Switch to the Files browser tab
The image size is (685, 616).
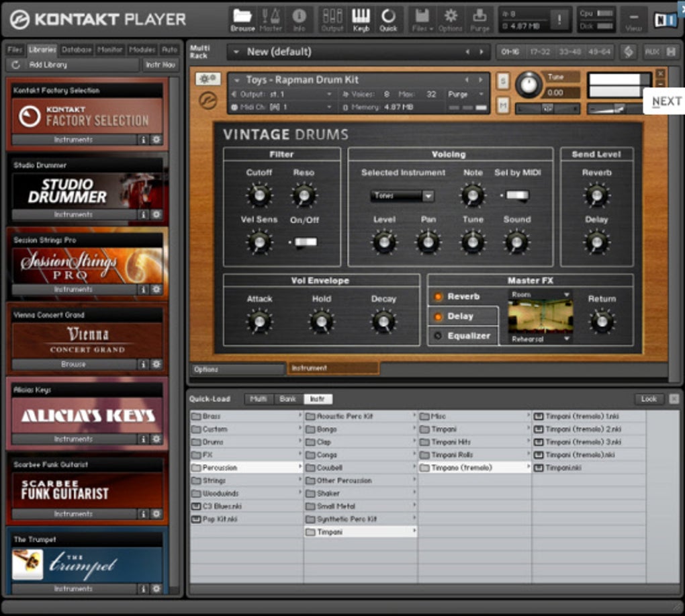(15, 50)
